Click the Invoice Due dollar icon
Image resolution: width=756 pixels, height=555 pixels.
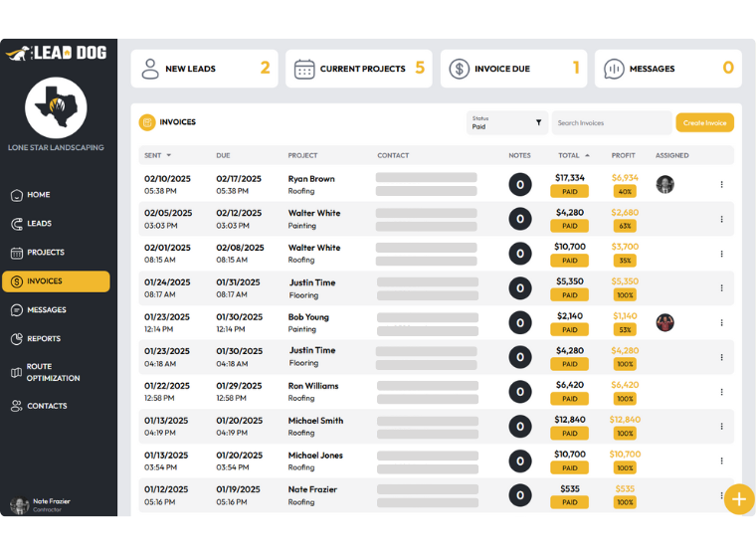click(459, 69)
